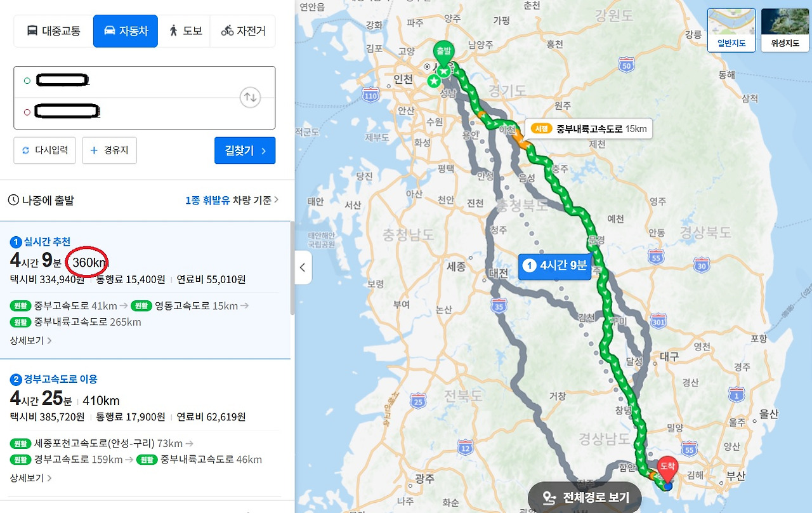This screenshot has height=513, width=812.
Task: Collapse the side panel with the left arrow
Action: [303, 267]
